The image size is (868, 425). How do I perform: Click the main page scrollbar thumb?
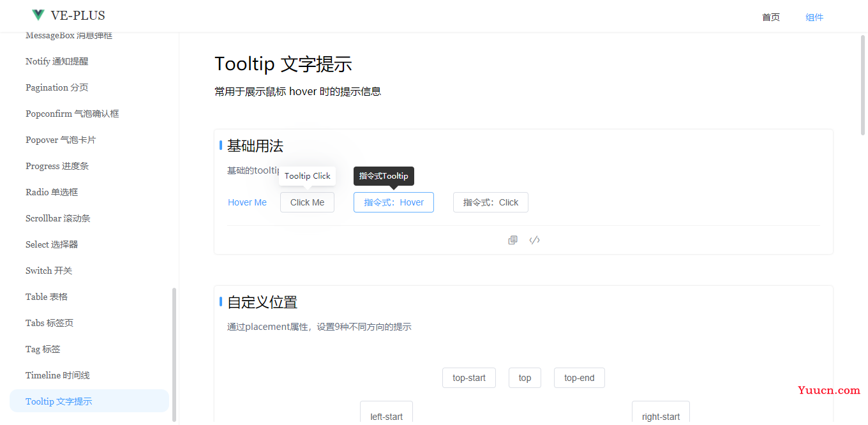[x=864, y=84]
